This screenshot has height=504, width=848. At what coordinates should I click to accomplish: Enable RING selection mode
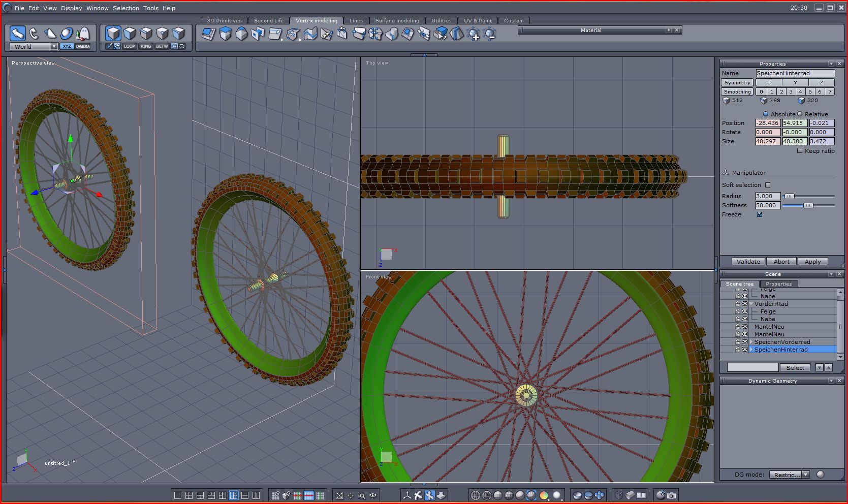pyautogui.click(x=146, y=46)
